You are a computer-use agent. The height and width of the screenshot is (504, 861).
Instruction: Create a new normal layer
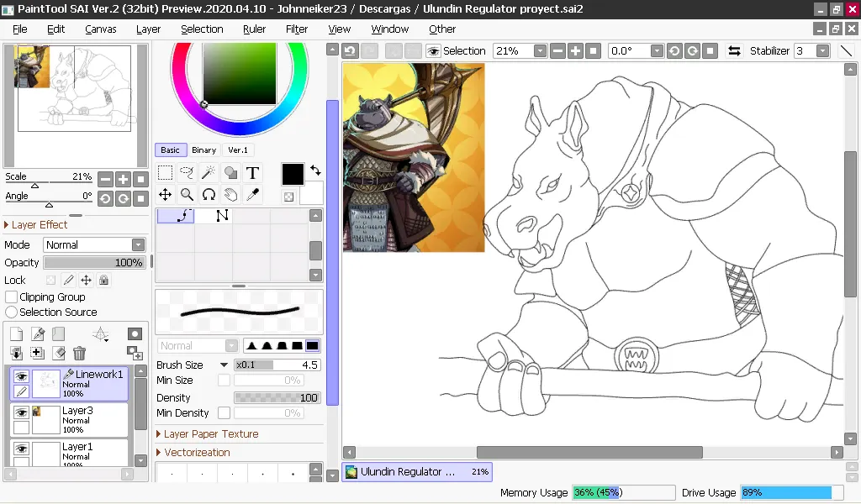[x=17, y=333]
